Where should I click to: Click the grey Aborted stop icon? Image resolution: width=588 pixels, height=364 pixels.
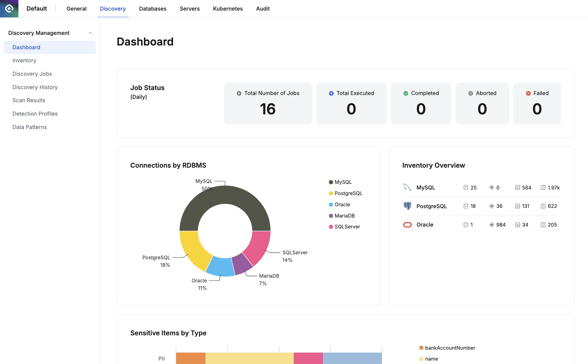pyautogui.click(x=470, y=93)
